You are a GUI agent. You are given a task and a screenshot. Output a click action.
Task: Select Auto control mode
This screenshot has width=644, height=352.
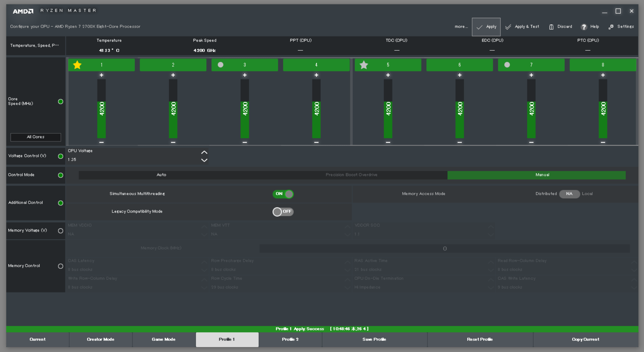pyautogui.click(x=161, y=175)
